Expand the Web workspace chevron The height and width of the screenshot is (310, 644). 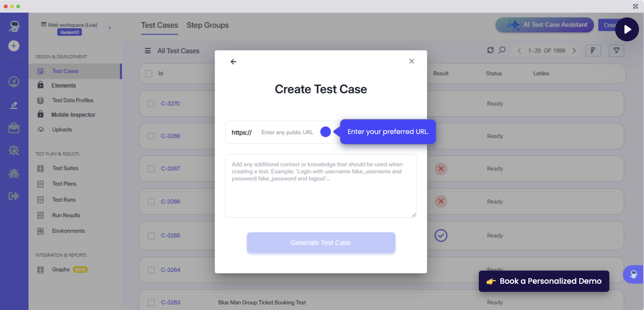tap(109, 28)
